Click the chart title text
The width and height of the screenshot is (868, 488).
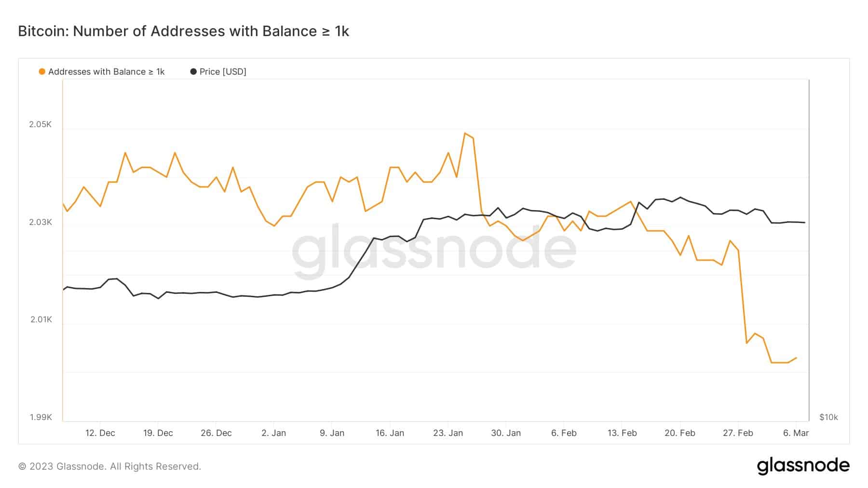(x=183, y=31)
